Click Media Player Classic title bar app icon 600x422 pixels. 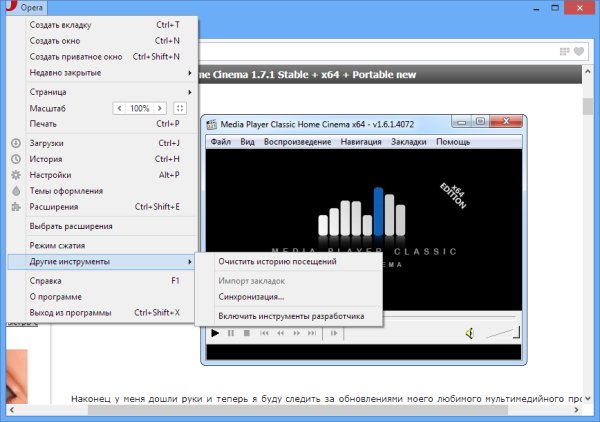point(211,124)
